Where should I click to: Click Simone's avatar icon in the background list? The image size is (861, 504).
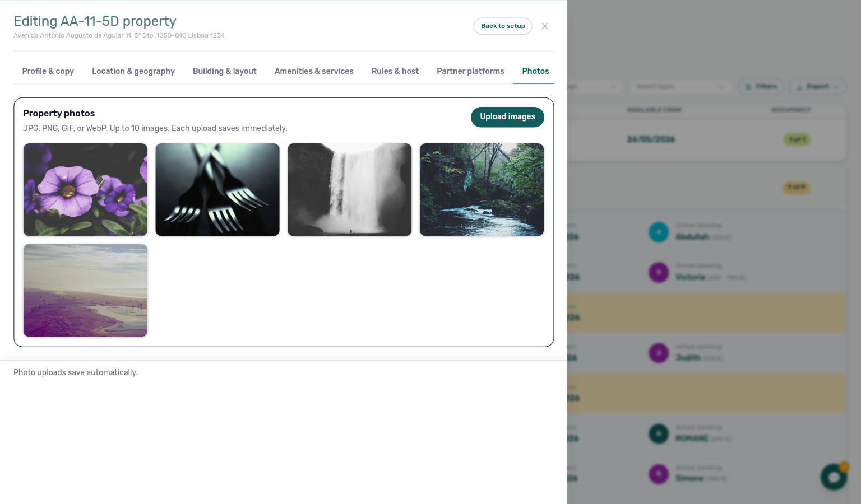coord(659,474)
